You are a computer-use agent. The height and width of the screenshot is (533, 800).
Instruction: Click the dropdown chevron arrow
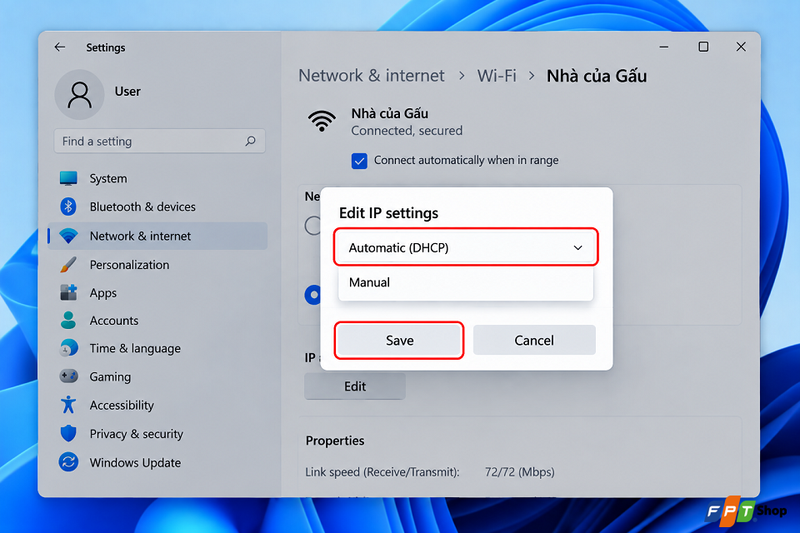pos(578,248)
